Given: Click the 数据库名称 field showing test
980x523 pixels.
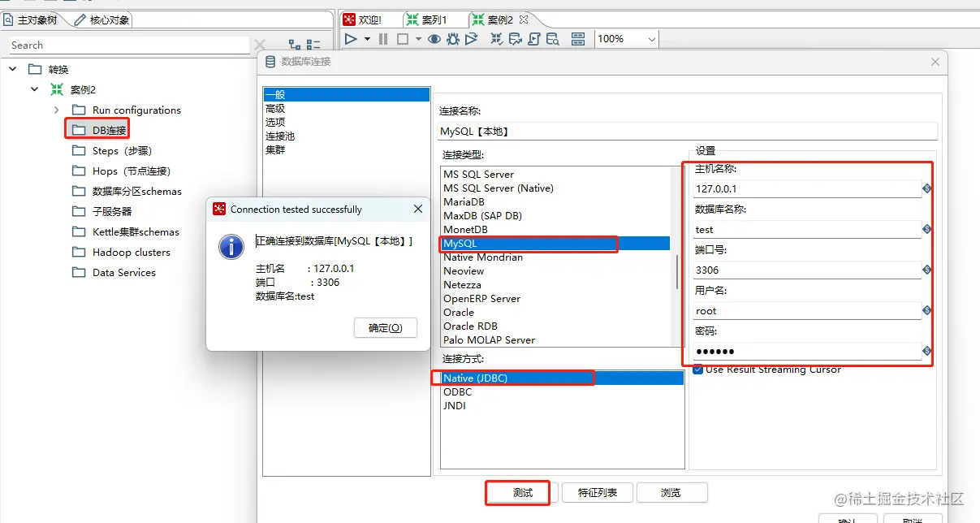Looking at the screenshot, I should click(x=808, y=229).
